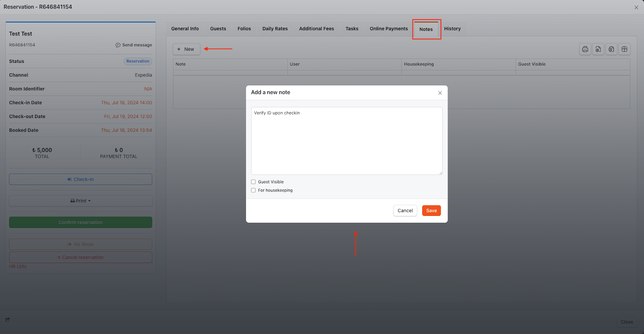Click the print icon above notes table

[585, 49]
